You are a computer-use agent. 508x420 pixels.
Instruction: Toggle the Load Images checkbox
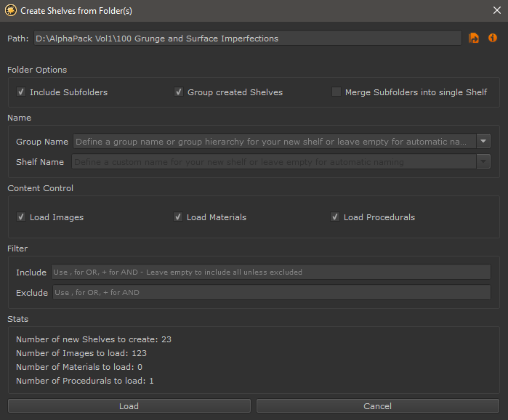21,217
